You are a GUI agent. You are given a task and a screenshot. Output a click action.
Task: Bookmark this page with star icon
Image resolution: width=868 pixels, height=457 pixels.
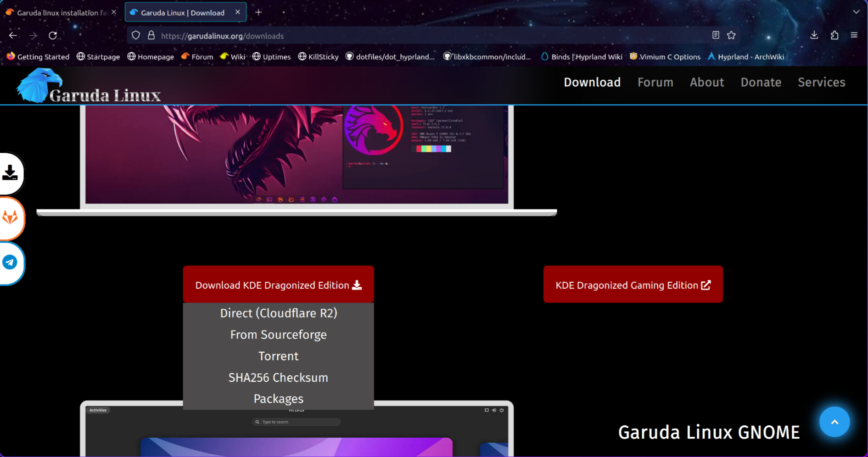[731, 35]
